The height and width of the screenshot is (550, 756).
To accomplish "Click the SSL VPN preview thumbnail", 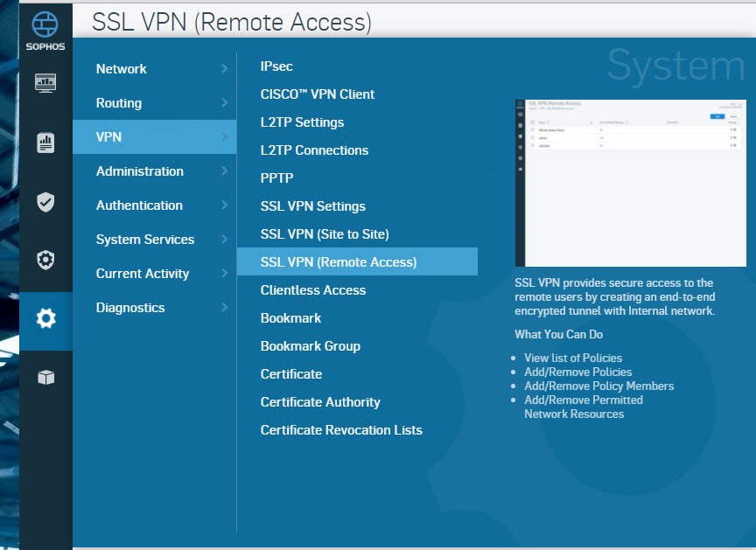I will (631, 183).
